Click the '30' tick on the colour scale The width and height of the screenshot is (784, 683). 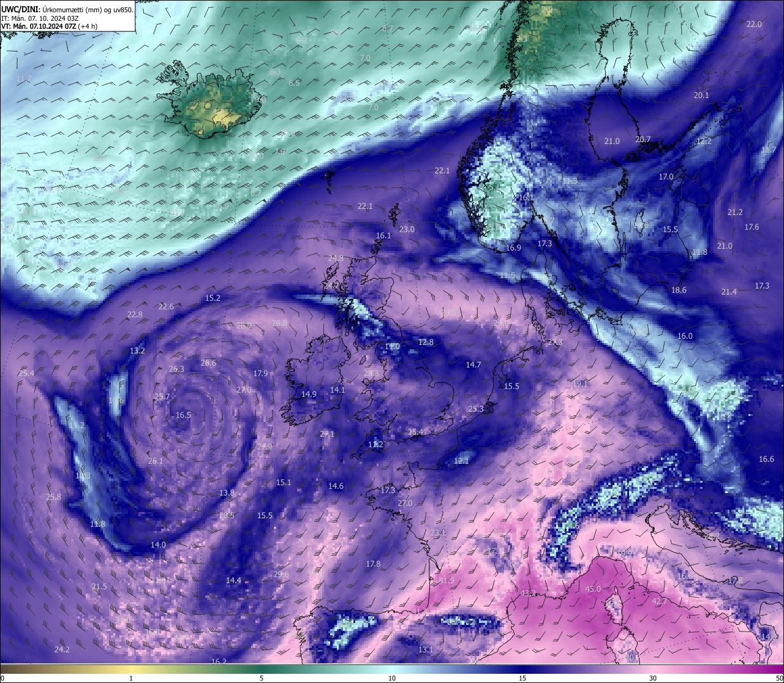[x=653, y=678]
